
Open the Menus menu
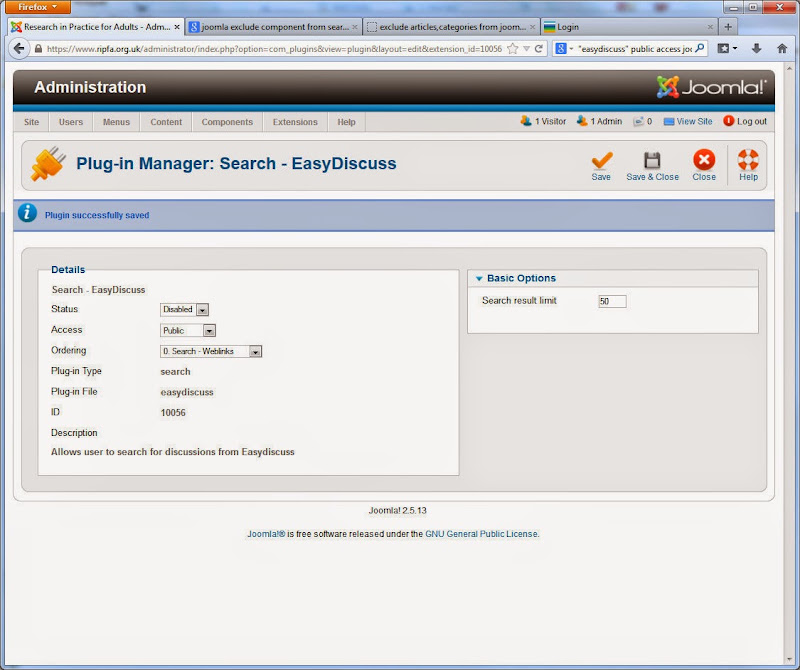(116, 122)
